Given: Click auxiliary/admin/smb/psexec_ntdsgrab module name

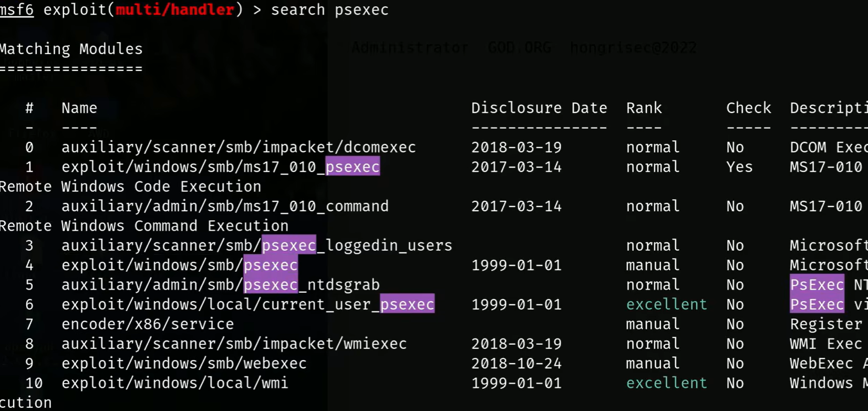Looking at the screenshot, I should point(221,285).
